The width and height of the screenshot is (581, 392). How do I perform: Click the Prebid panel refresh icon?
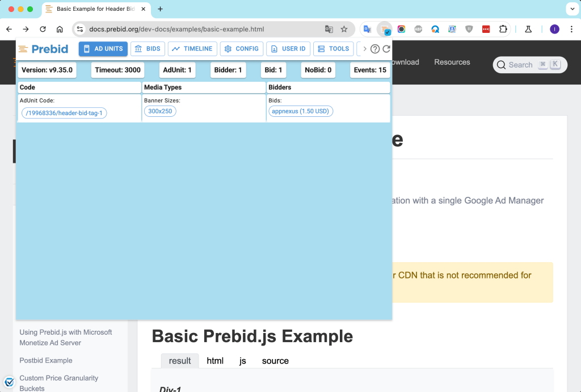386,49
